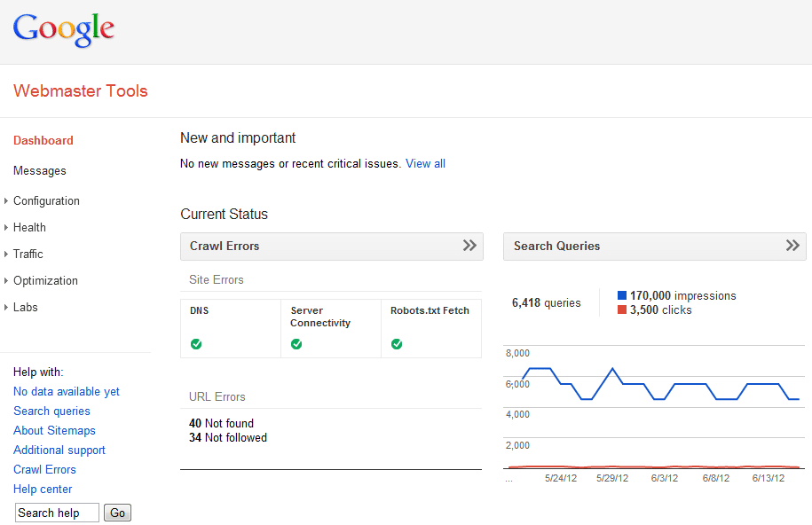The height and width of the screenshot is (525, 812).
Task: Open Crawl Errors double-arrow icon
Action: tap(469, 246)
